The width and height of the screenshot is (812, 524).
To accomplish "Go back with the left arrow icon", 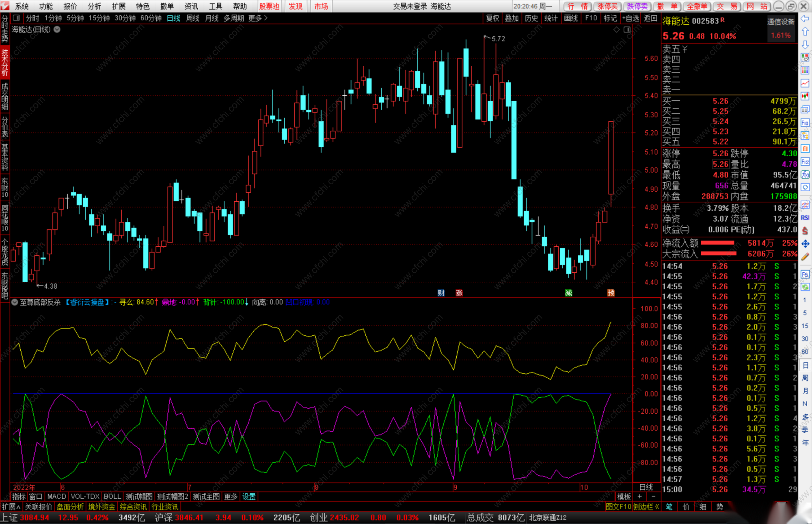I will click(x=805, y=19).
